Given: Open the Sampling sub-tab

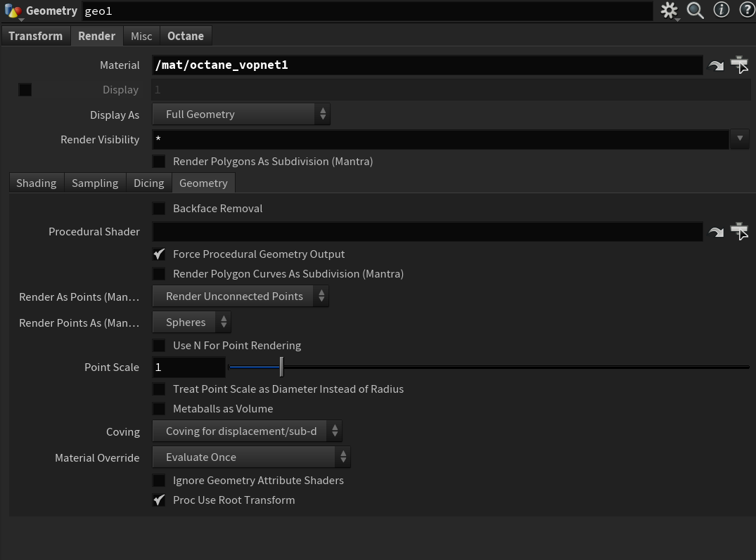Looking at the screenshot, I should pos(95,183).
